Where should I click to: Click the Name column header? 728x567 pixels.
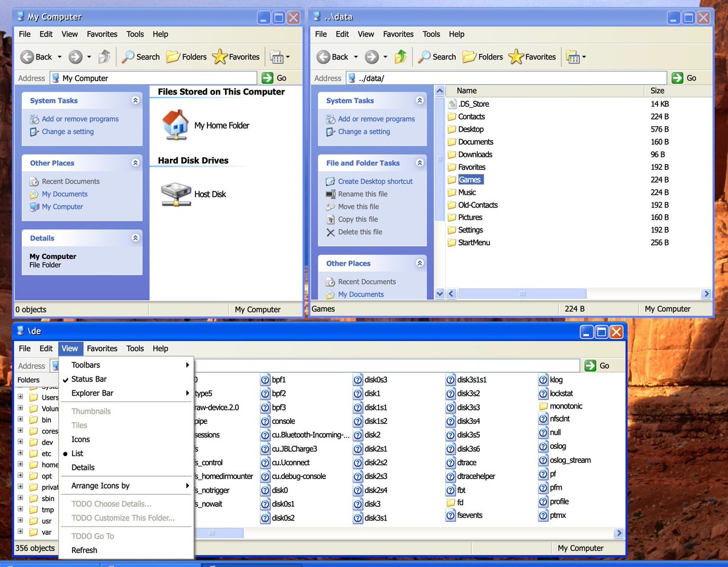pyautogui.click(x=545, y=90)
